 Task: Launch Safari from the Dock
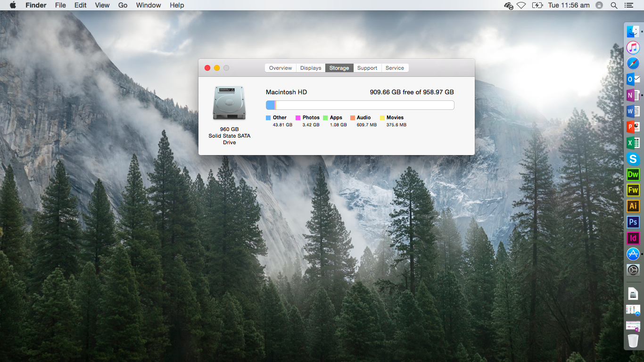tap(633, 63)
